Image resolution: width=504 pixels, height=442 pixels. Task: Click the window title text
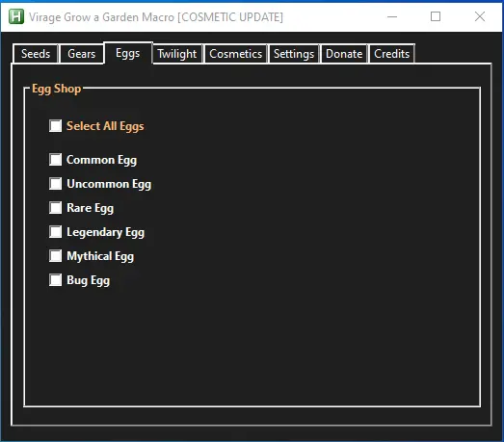(156, 17)
